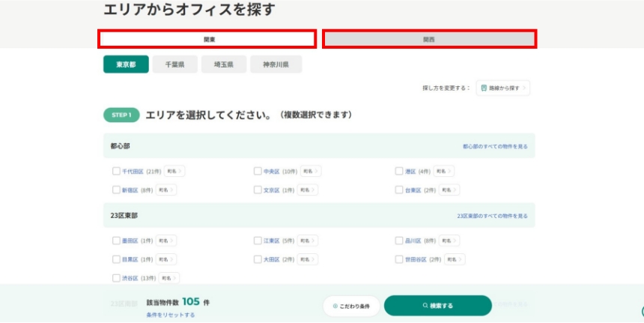The height and width of the screenshot is (323, 644).
Task: Reset conditions via 条件をリセットする
Action: (171, 315)
